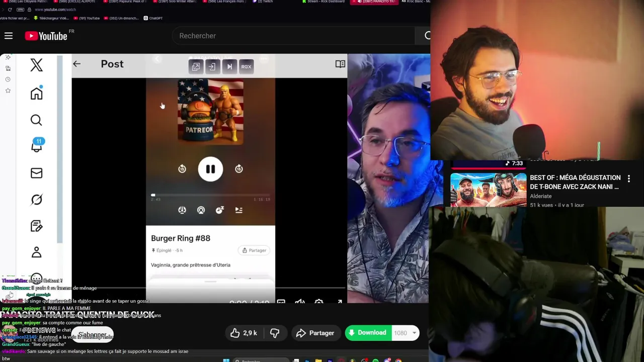
Task: Open the Windows Start button on taskbar
Action: tap(226, 360)
